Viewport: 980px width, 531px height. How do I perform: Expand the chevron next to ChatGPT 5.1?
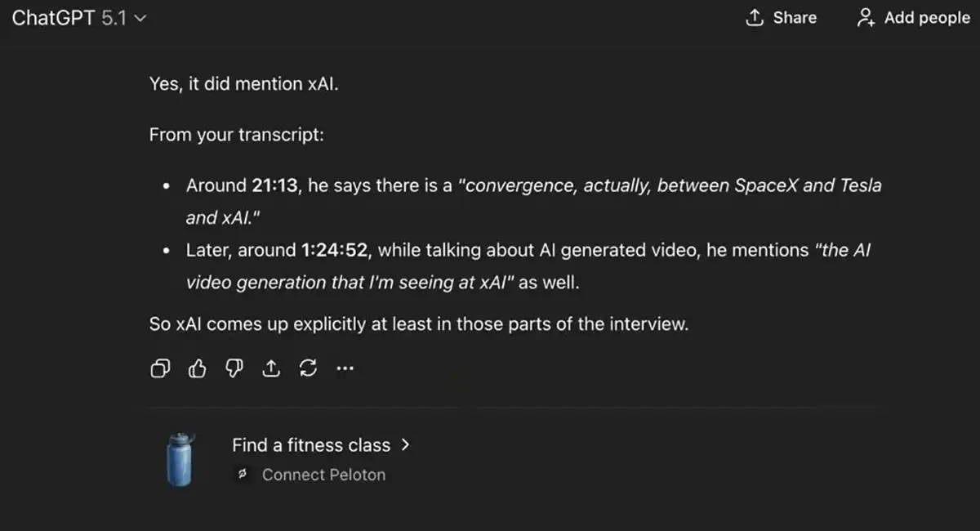click(140, 18)
